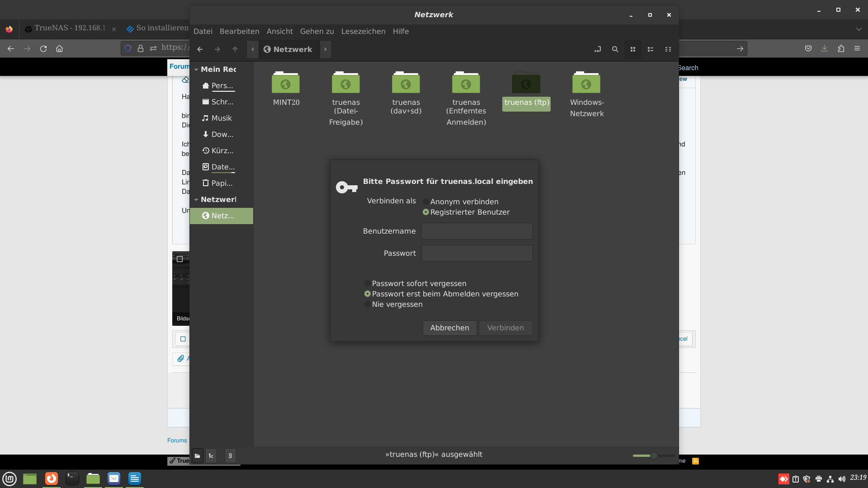Screen dimensions: 868x488
Task: Go back in file manager history
Action: click(x=200, y=49)
